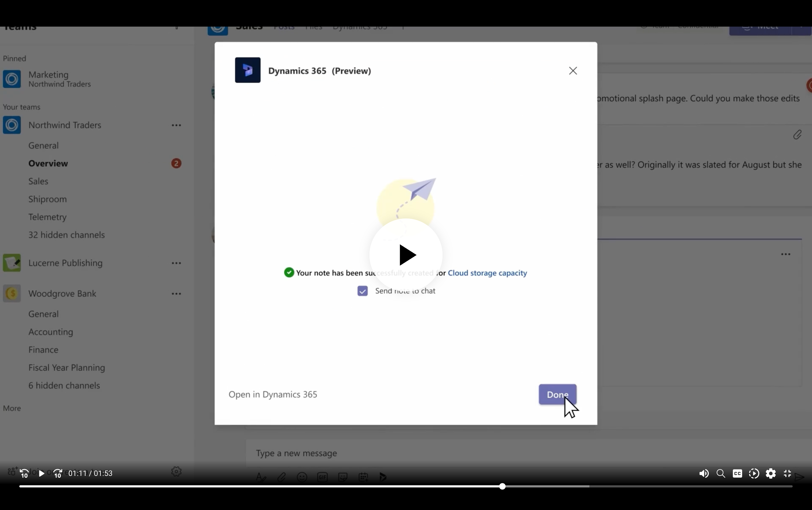Open the Emoji picker
Viewport: 812px width, 510px height.
point(302,477)
